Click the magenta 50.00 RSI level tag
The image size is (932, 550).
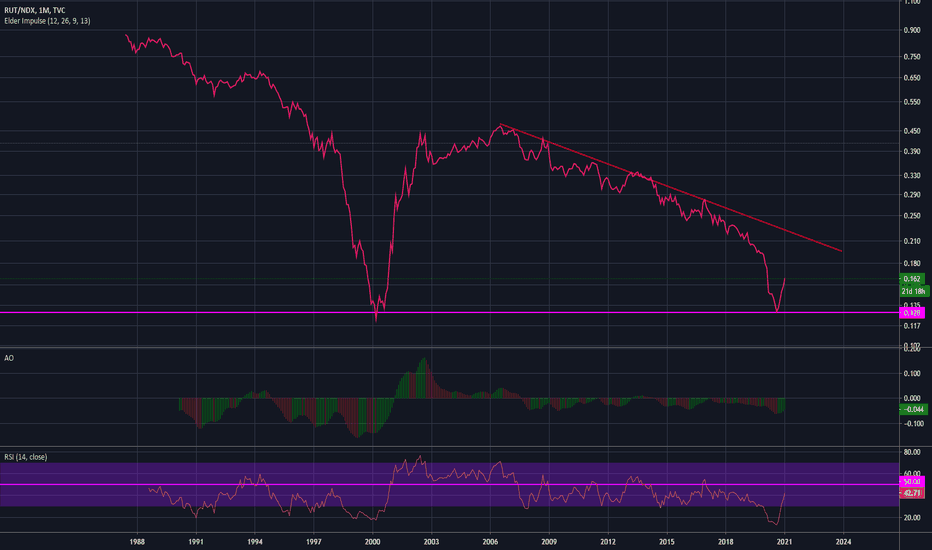click(x=912, y=482)
